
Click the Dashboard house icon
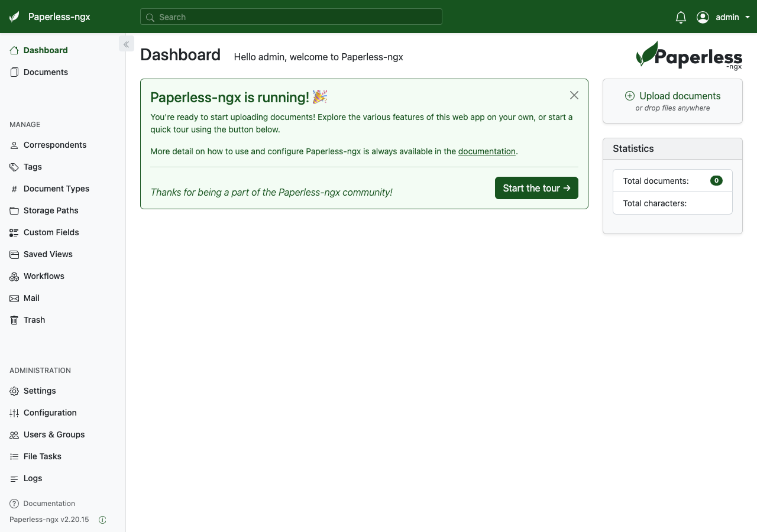click(14, 50)
